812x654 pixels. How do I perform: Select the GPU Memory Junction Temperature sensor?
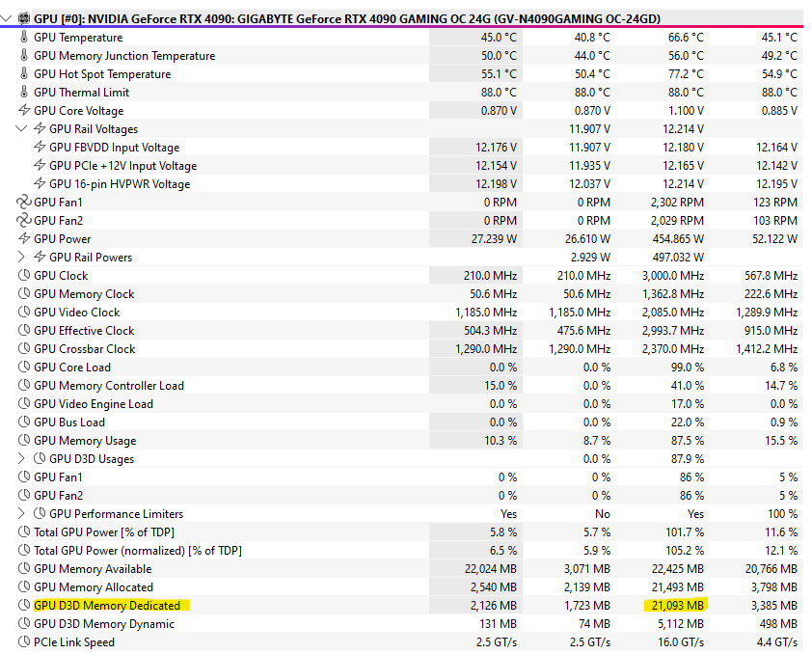point(124,56)
